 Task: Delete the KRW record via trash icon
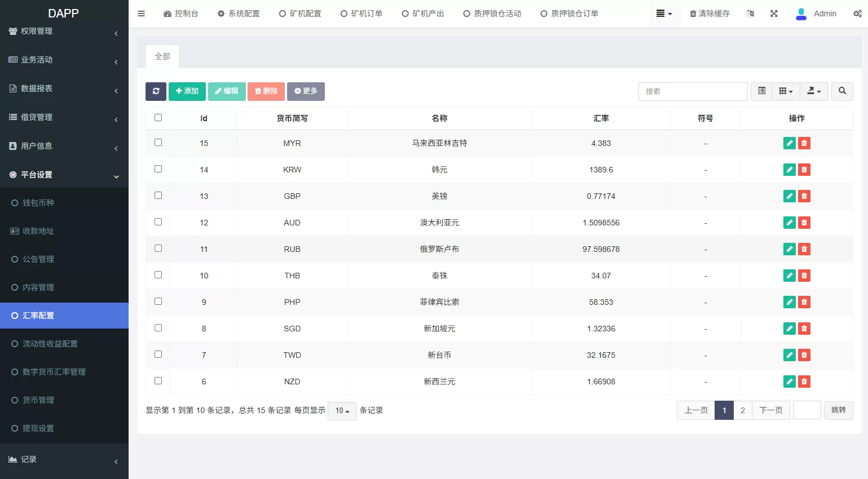804,169
